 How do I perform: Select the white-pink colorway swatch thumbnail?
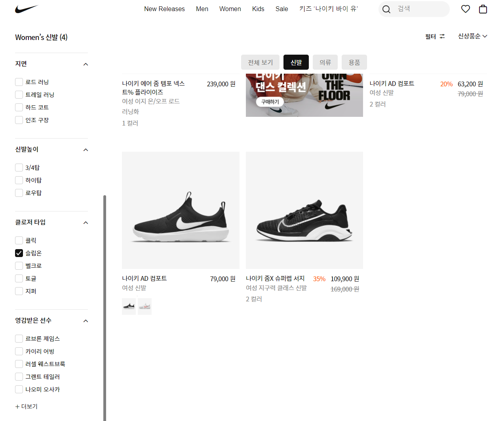145,307
